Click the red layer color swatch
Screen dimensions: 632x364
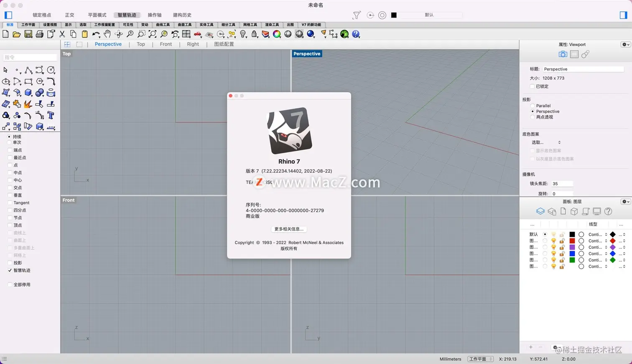572,241
